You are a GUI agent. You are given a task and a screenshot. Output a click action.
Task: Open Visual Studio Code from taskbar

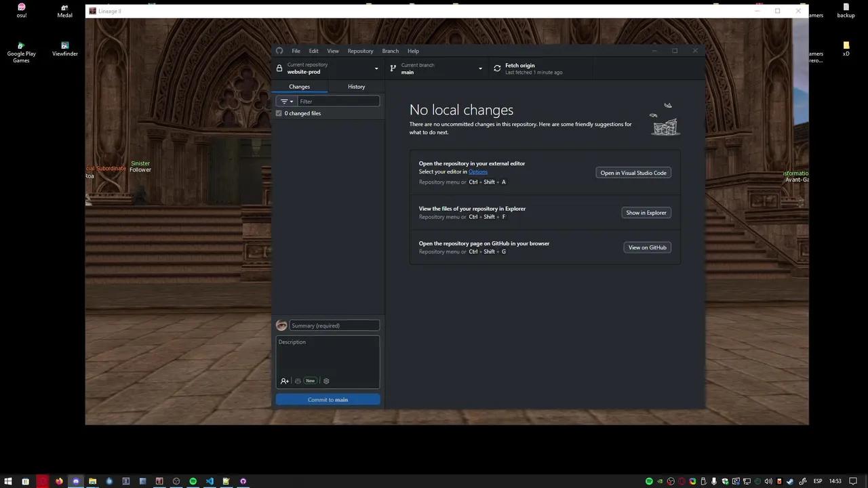pyautogui.click(x=210, y=481)
